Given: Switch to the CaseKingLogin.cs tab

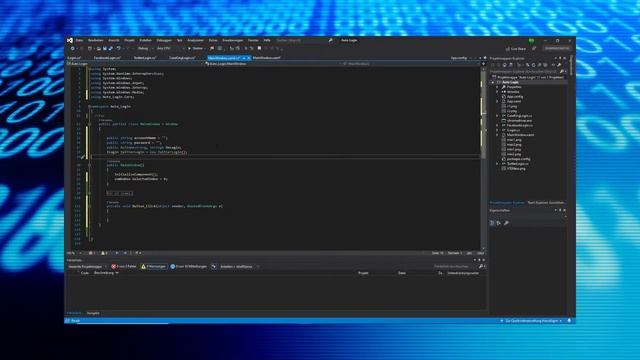Looking at the screenshot, I should [x=182, y=58].
